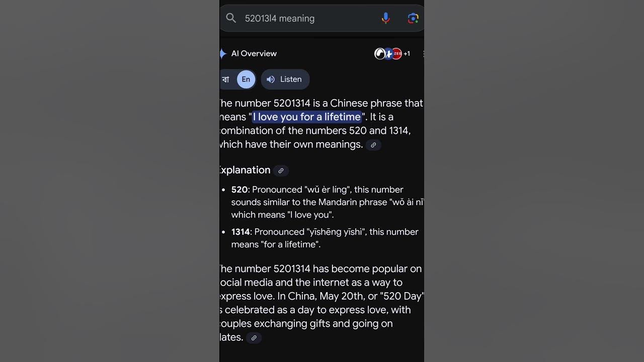Click highlighted "I love you for a lifetime"
Screen dimensions: 644x362
307,117
